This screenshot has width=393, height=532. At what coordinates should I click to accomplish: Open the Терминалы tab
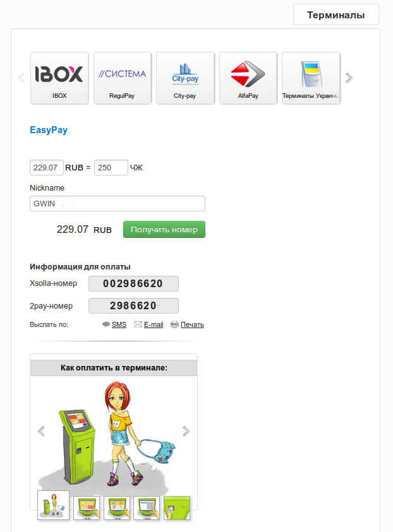tap(336, 15)
